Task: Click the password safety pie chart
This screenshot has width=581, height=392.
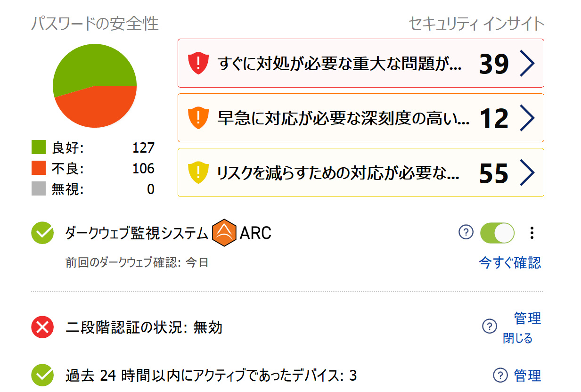Action: [95, 86]
